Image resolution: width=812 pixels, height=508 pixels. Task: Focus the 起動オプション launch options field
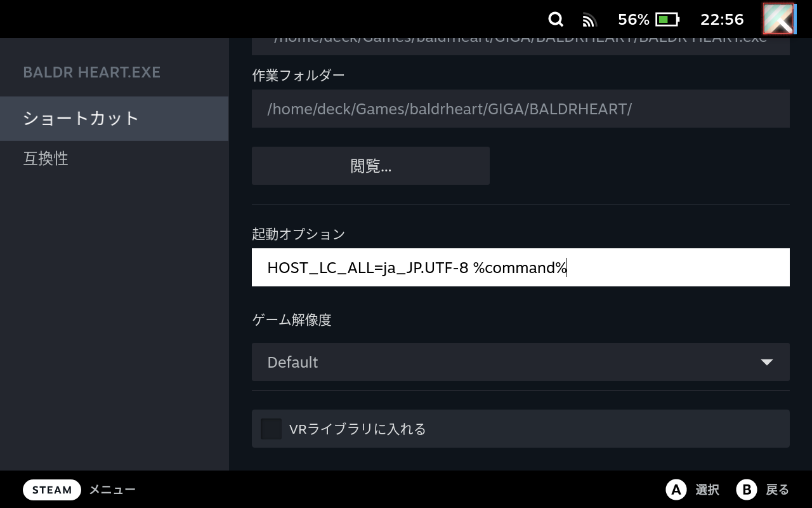coord(521,267)
